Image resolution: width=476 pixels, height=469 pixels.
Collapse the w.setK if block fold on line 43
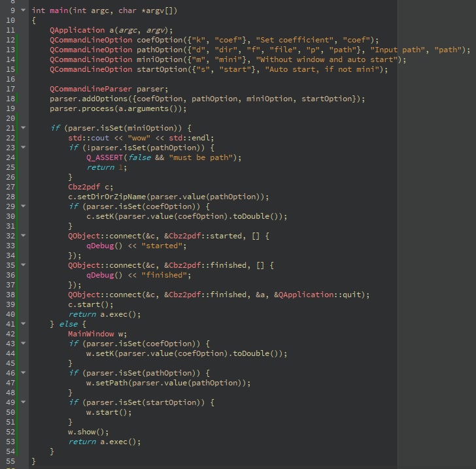tap(23, 343)
